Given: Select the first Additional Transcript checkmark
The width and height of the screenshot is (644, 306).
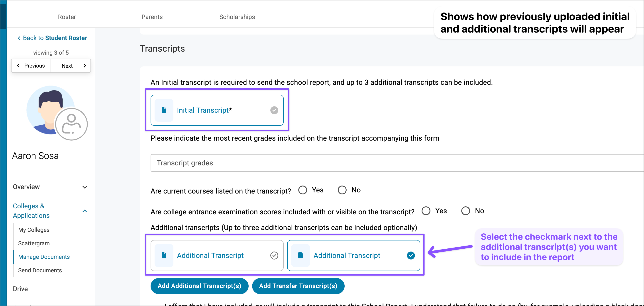Looking at the screenshot, I should coord(274,255).
